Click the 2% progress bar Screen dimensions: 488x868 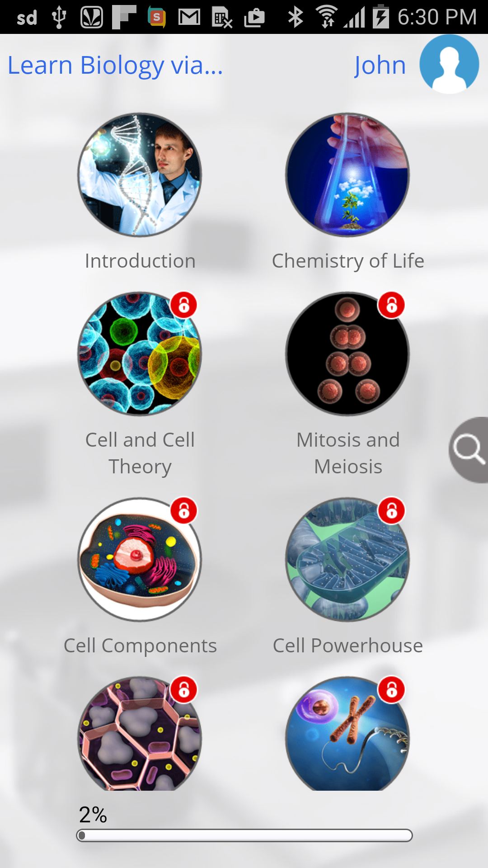coord(244,835)
